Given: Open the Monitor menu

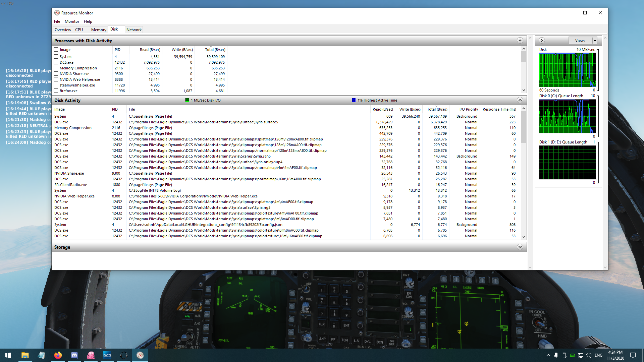Looking at the screenshot, I should click(72, 21).
